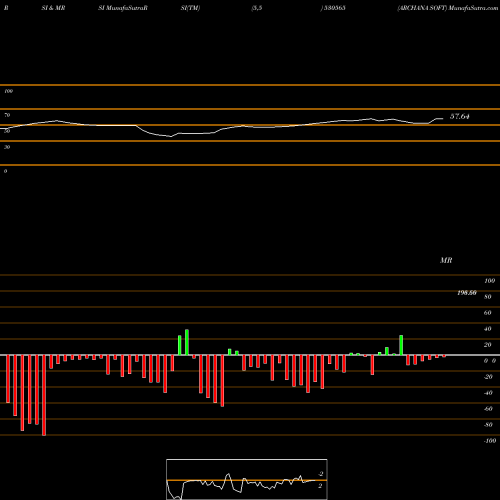Click the (5,5 parameter text in header

257,8
